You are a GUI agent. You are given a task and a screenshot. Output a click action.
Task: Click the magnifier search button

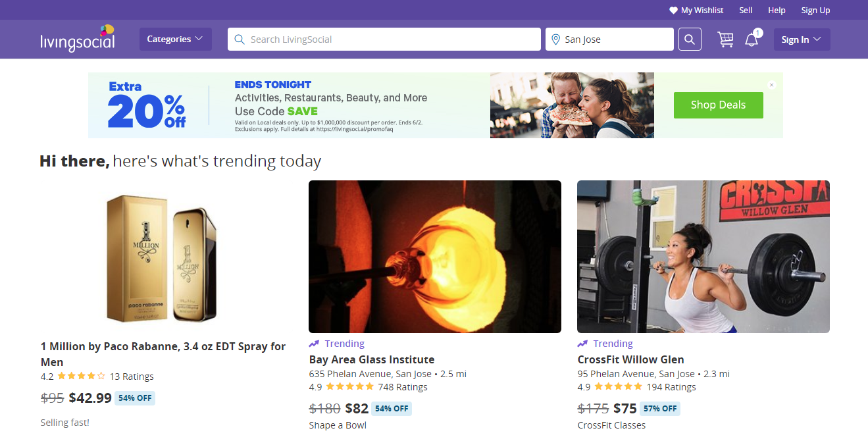(x=690, y=39)
